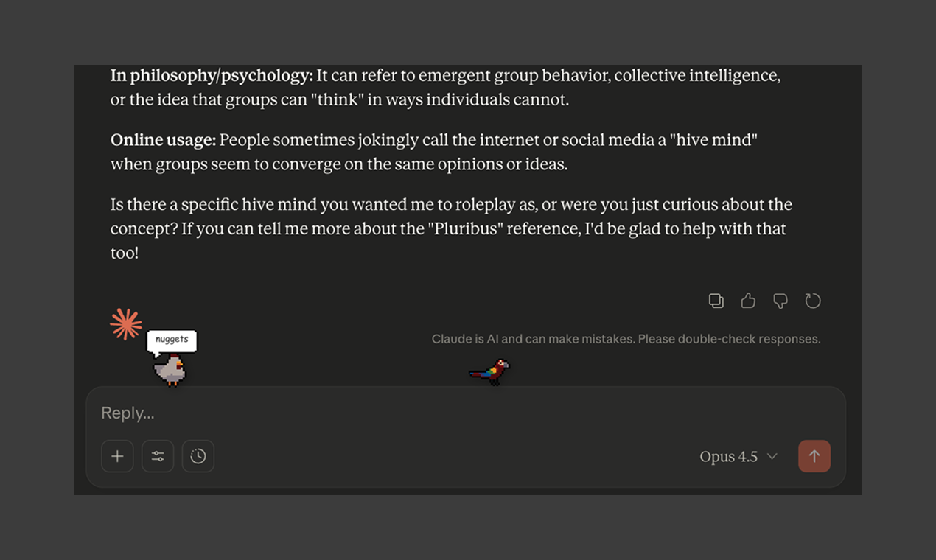Open the Opus 4.5 model dropdown
936x560 pixels.
point(739,456)
